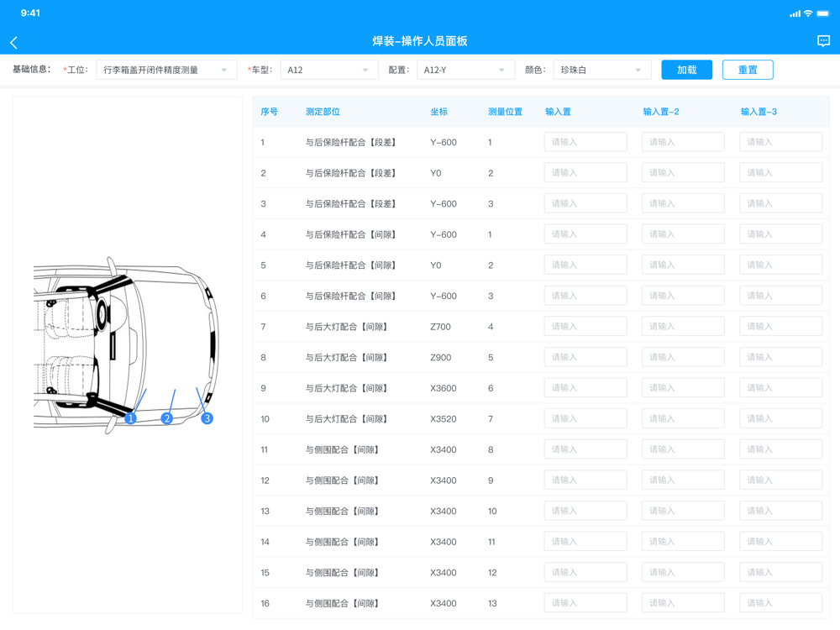840x630 pixels.
Task: Focus the 输入置 field in row 7
Action: tap(585, 326)
